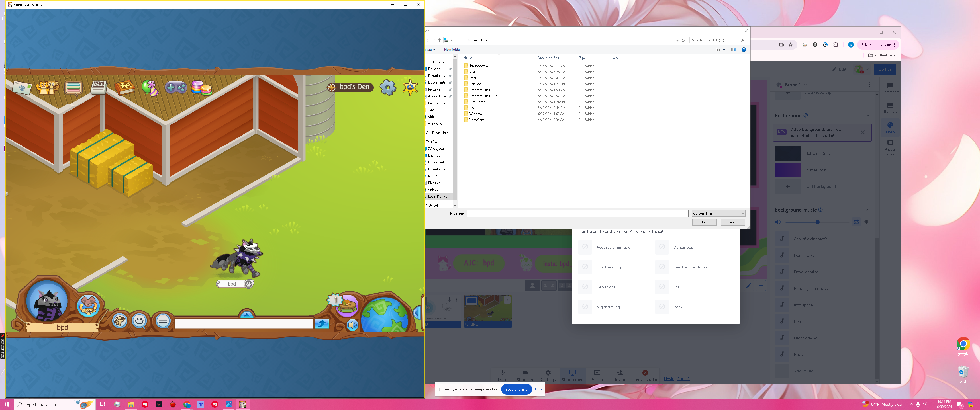Mute the microphone in StreamYard
The height and width of the screenshot is (410, 980).
click(x=502, y=375)
